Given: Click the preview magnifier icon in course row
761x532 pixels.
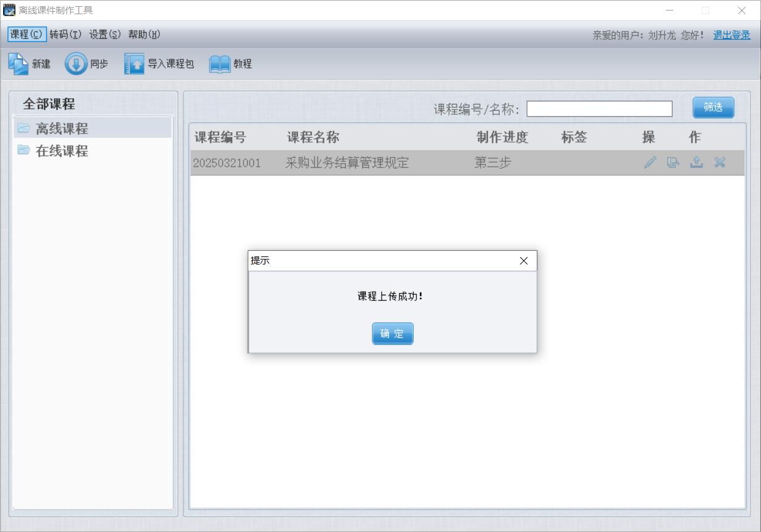Looking at the screenshot, I should click(x=673, y=163).
